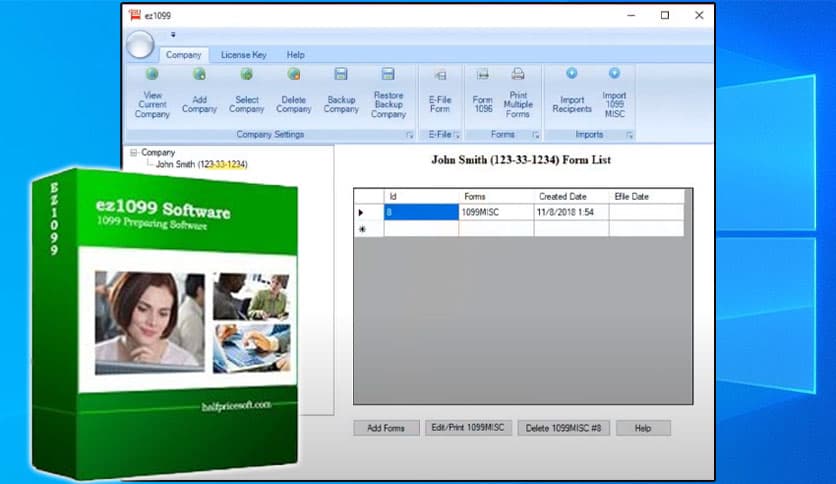The image size is (836, 484).
Task: Click the Form 1096 printer icon
Action: pos(483,74)
